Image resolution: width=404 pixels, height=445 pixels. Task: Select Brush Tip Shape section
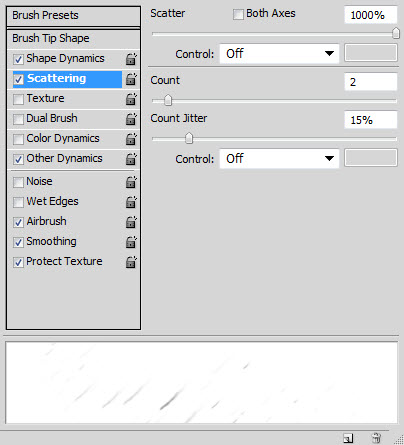(73, 39)
